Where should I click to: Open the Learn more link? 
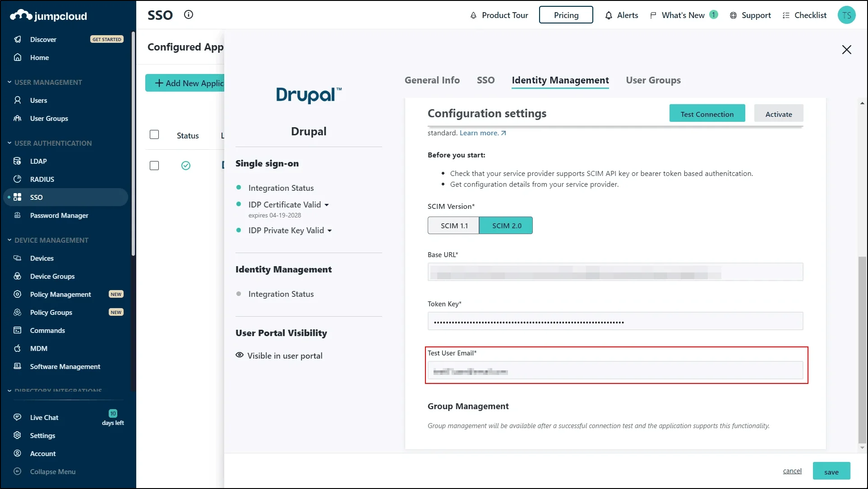click(x=483, y=133)
